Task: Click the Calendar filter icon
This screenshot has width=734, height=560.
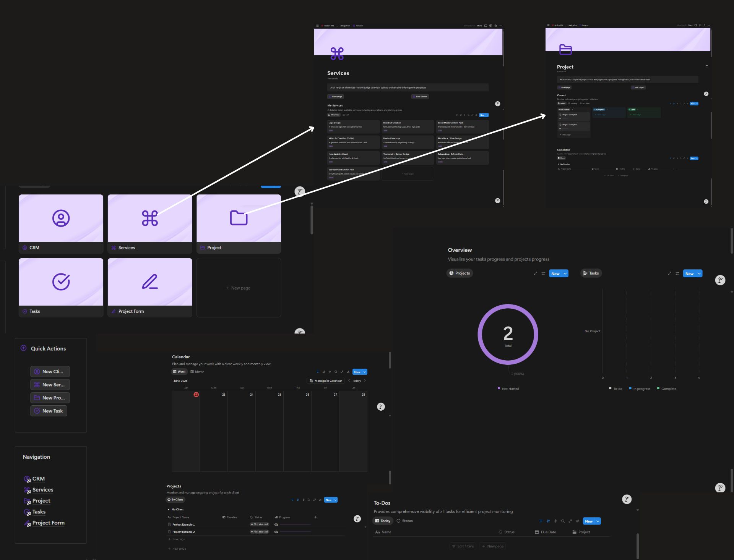Action: [318, 372]
